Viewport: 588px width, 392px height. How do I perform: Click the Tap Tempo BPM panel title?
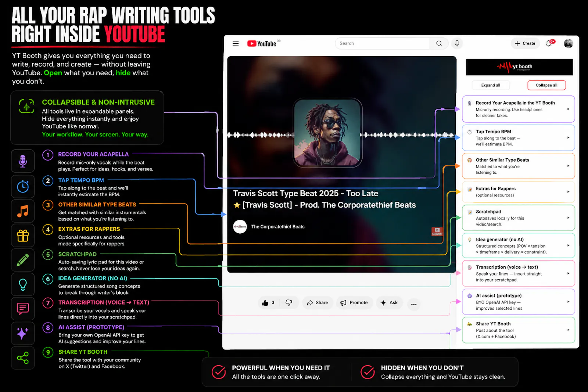(x=494, y=132)
